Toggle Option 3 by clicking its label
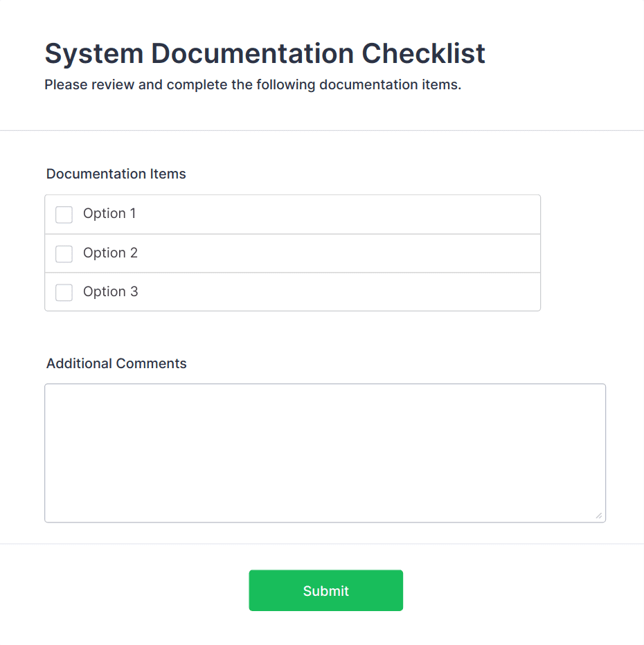 tap(110, 292)
